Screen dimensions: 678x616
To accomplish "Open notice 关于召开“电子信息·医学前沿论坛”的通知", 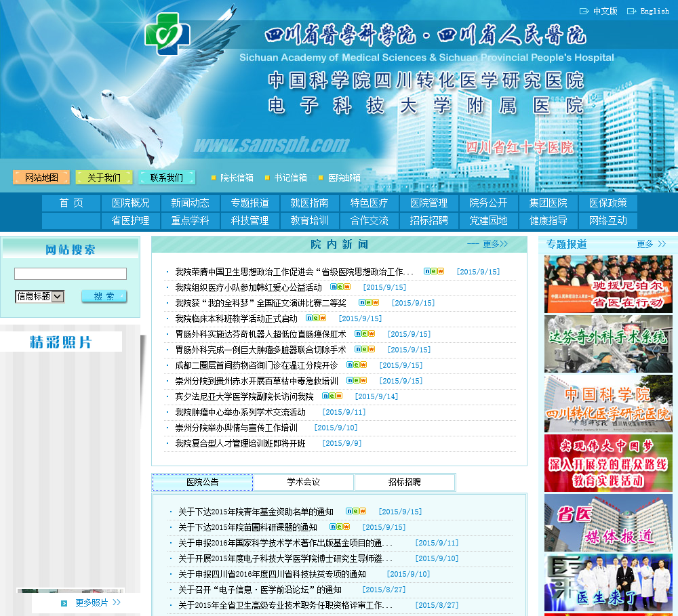I will (260, 590).
